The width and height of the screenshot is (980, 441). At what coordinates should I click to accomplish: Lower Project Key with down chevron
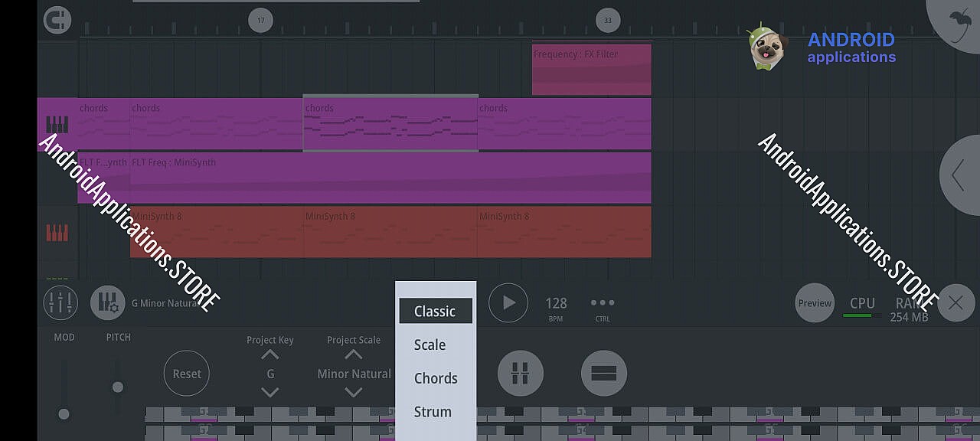tap(269, 392)
